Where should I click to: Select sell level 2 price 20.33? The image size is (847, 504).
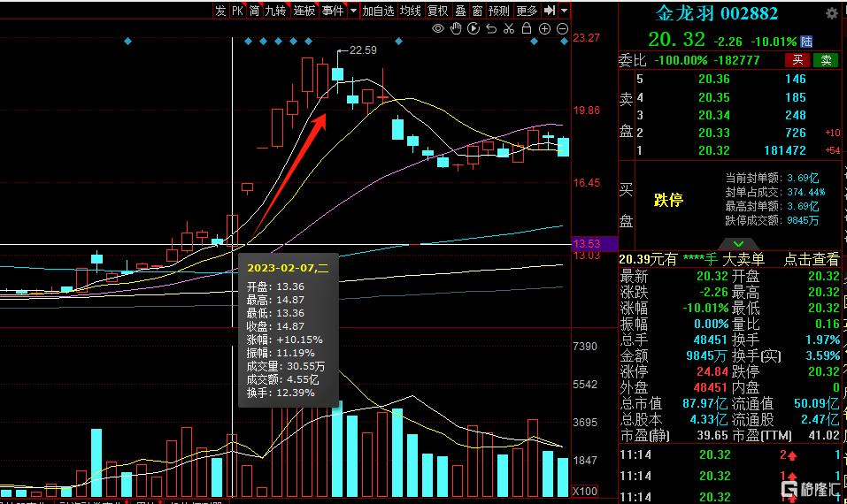tap(713, 133)
